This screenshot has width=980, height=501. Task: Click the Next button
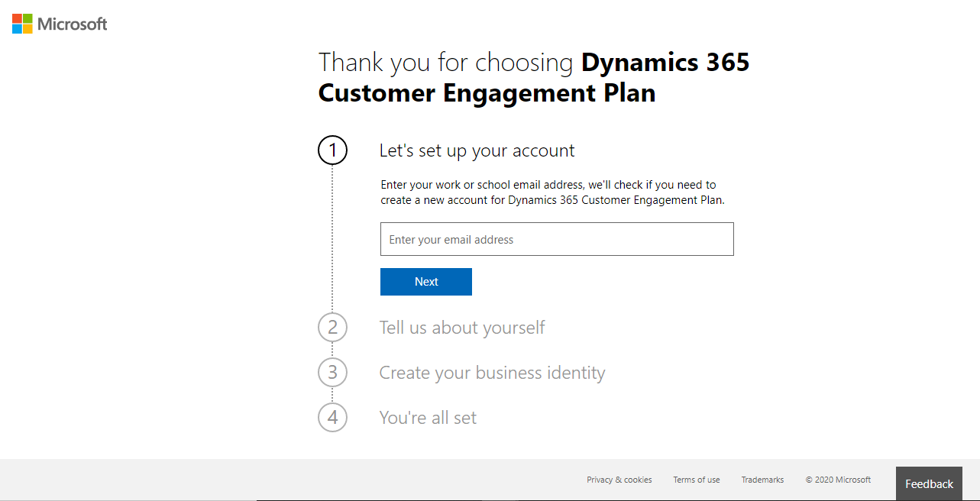(425, 281)
